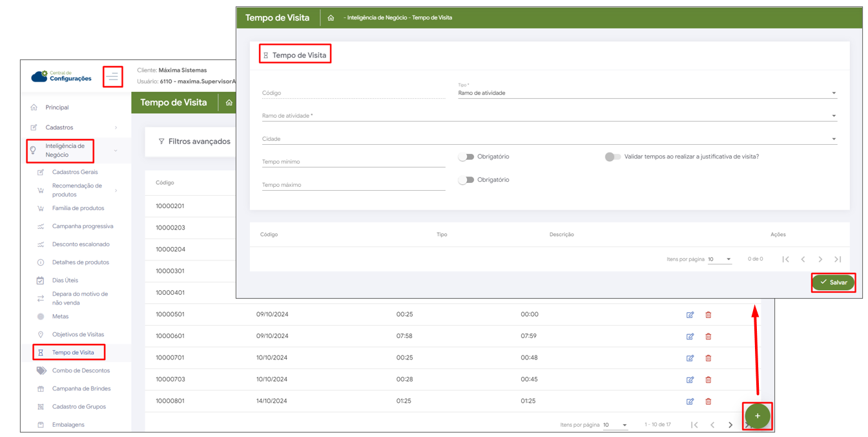Go to last page in form table pagination
This screenshot has width=868, height=437.
pyautogui.click(x=837, y=259)
